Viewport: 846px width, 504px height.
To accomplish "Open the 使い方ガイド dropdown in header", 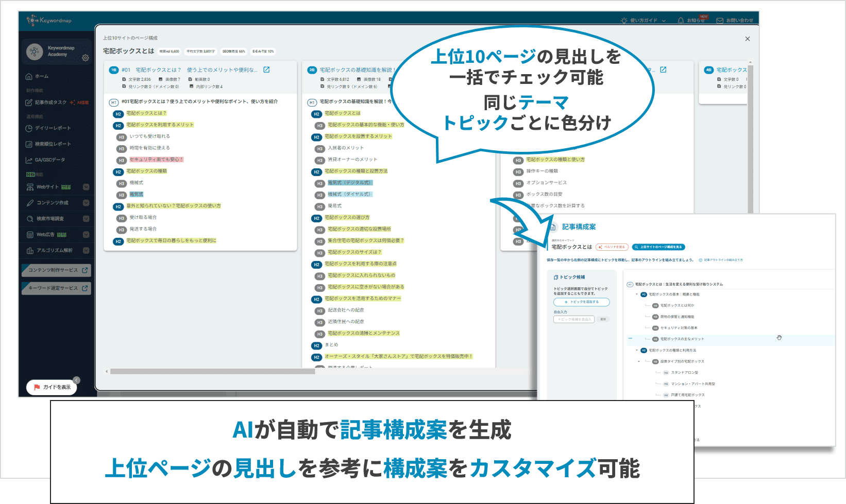I will 645,21.
